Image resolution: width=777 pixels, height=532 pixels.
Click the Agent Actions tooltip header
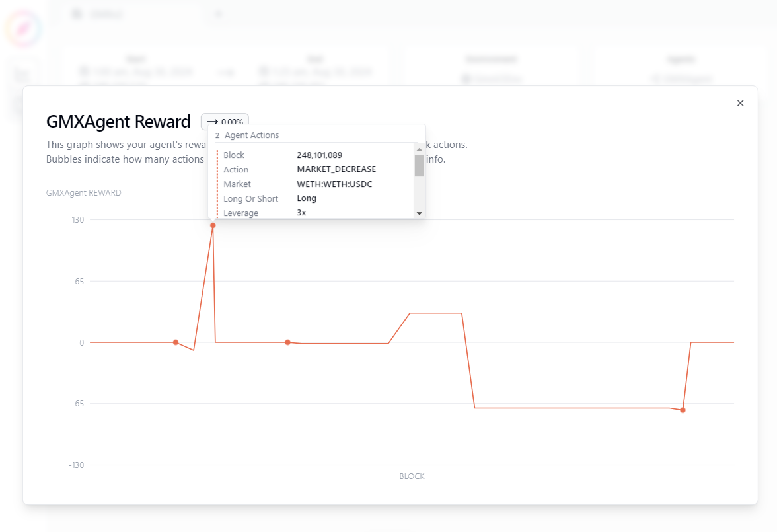point(247,135)
